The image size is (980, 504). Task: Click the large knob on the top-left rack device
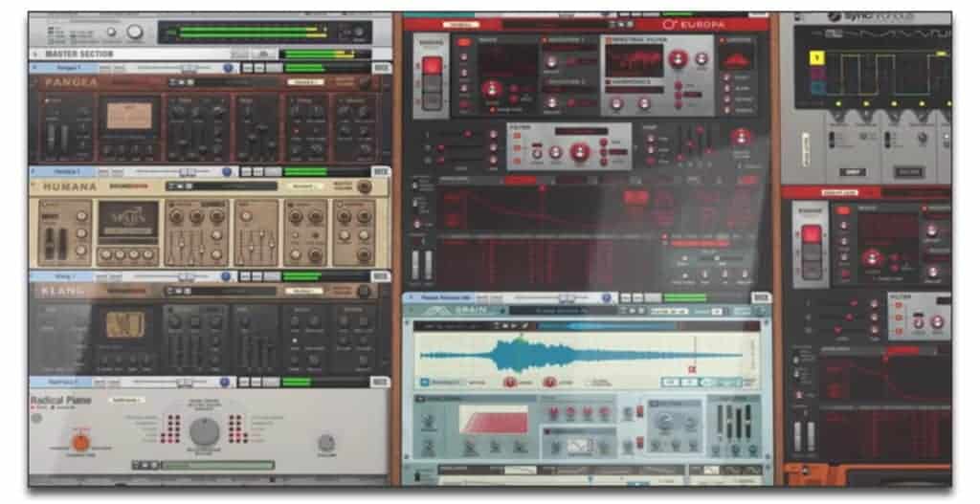pyautogui.click(x=134, y=33)
